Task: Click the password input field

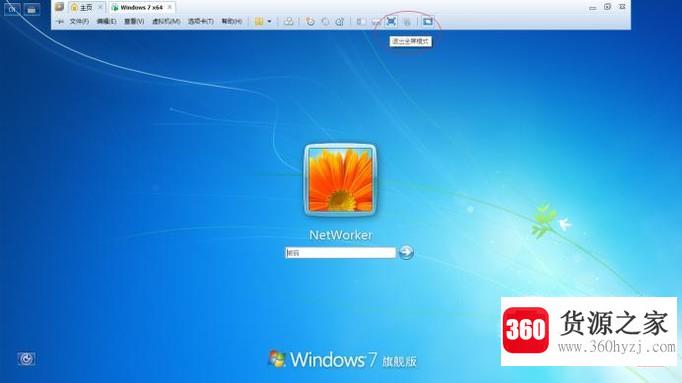Action: (341, 253)
